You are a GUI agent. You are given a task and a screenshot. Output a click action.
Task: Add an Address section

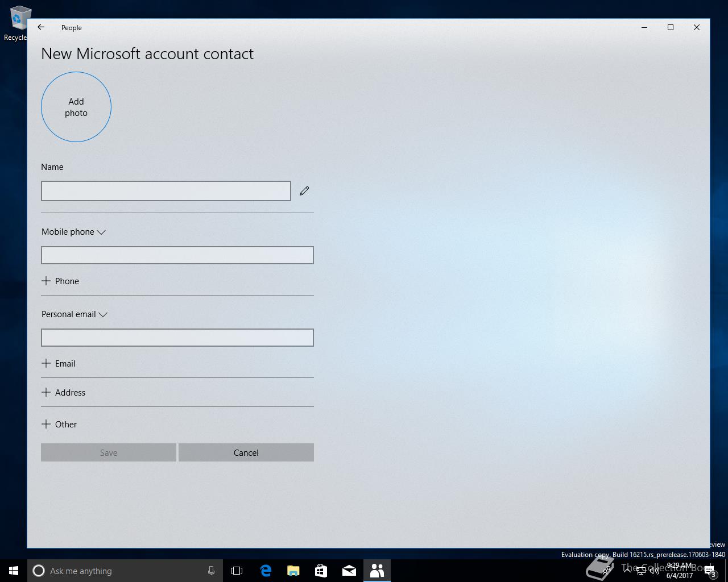[x=64, y=393]
